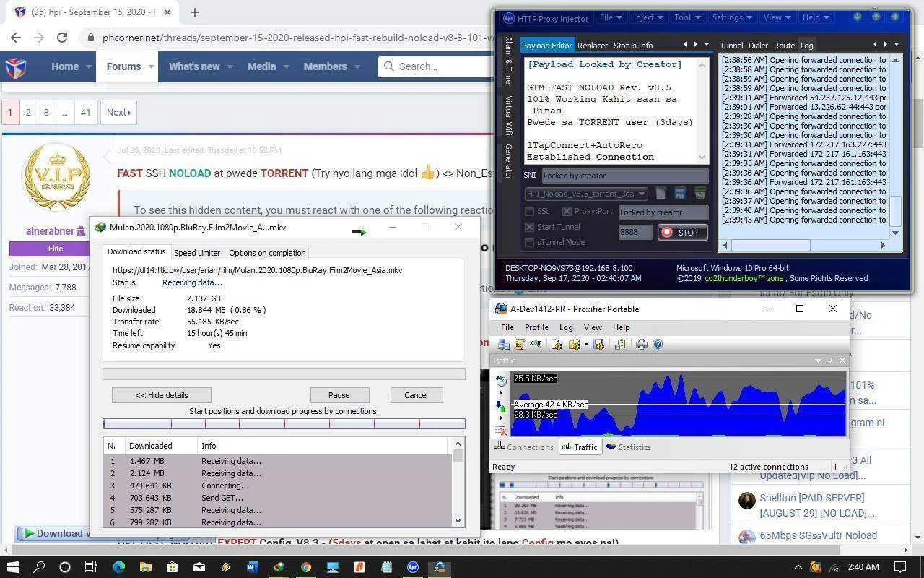Image resolution: width=924 pixels, height=578 pixels.
Task: Click the browser reload page icon
Action: (62, 38)
